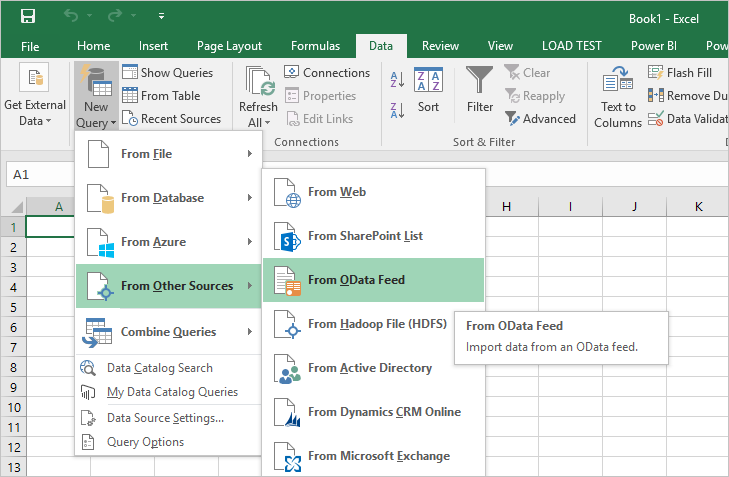The width and height of the screenshot is (729, 477).
Task: Expand the From File submenu
Action: (168, 154)
